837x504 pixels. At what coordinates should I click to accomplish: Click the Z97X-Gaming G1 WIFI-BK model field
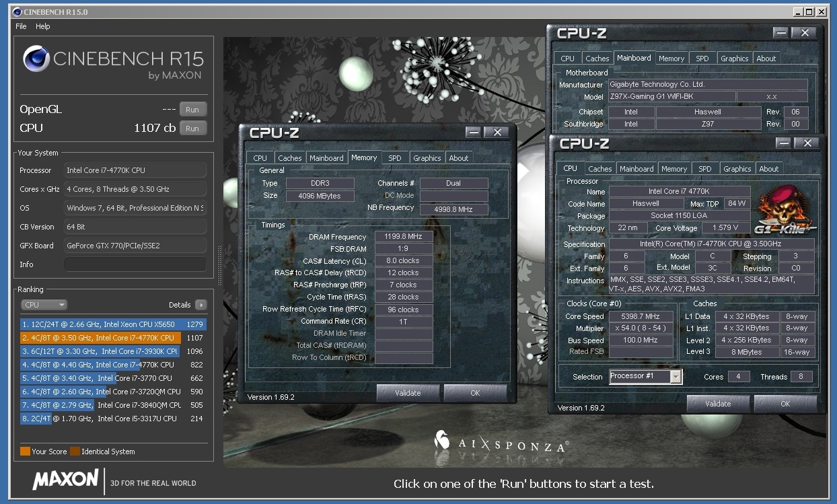(670, 97)
